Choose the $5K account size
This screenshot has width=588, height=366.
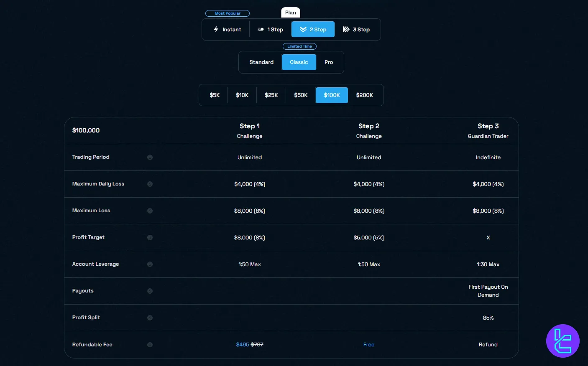(215, 95)
